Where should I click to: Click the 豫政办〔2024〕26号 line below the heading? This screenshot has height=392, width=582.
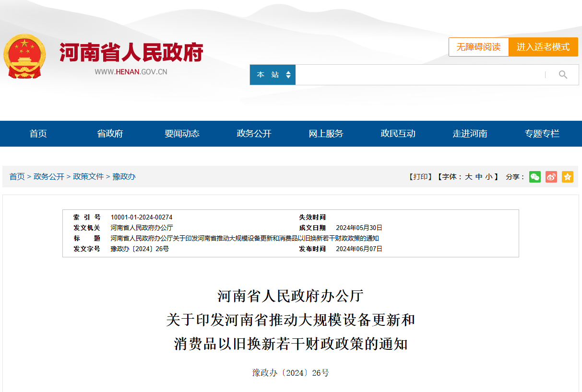[x=291, y=373]
